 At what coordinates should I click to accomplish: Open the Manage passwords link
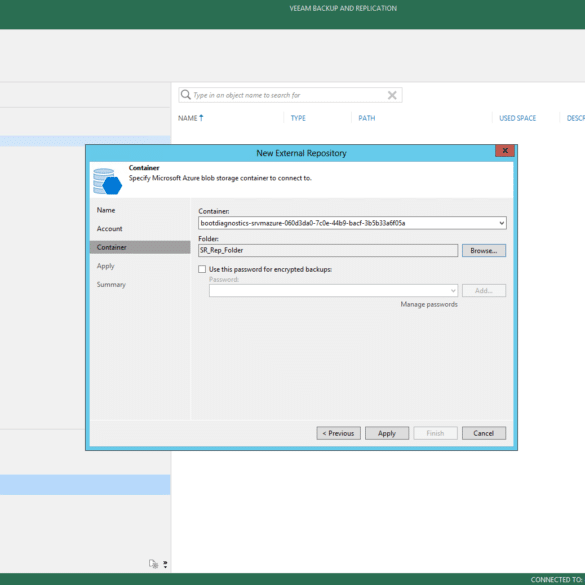click(x=429, y=304)
